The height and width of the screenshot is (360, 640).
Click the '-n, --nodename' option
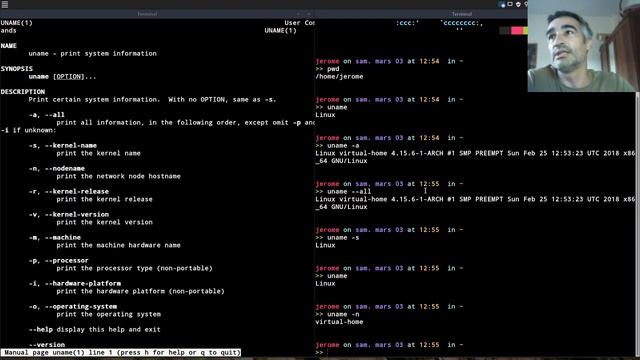[x=57, y=168]
